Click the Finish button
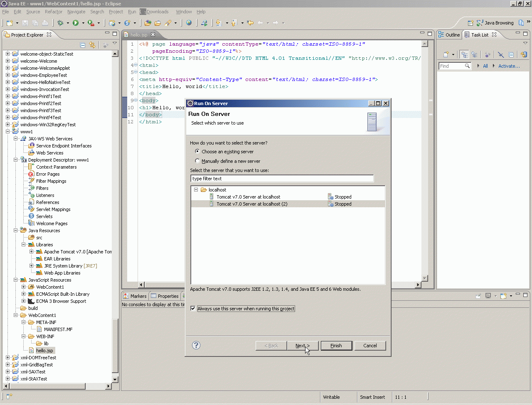Viewport: 532px width, 405px height. pos(336,346)
